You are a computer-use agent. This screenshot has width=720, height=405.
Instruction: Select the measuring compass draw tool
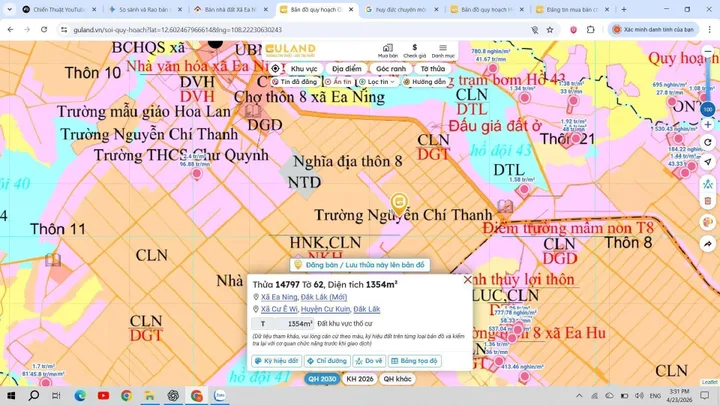(x=708, y=184)
